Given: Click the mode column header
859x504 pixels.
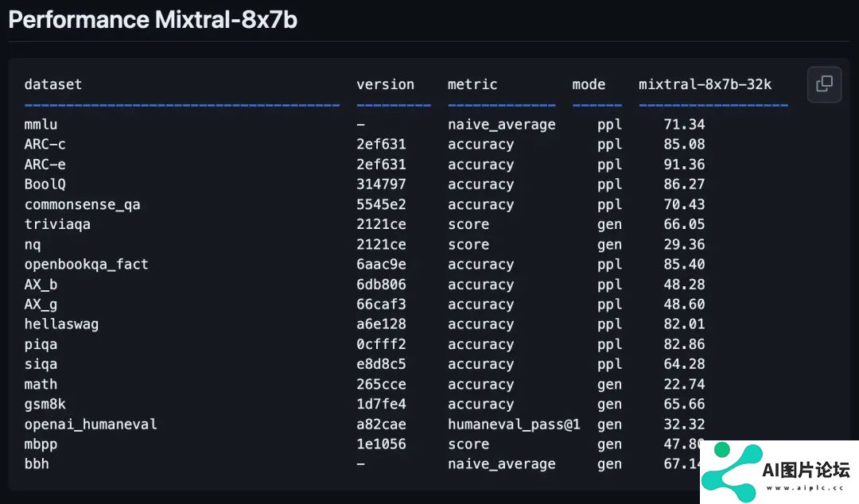Looking at the screenshot, I should click(589, 84).
